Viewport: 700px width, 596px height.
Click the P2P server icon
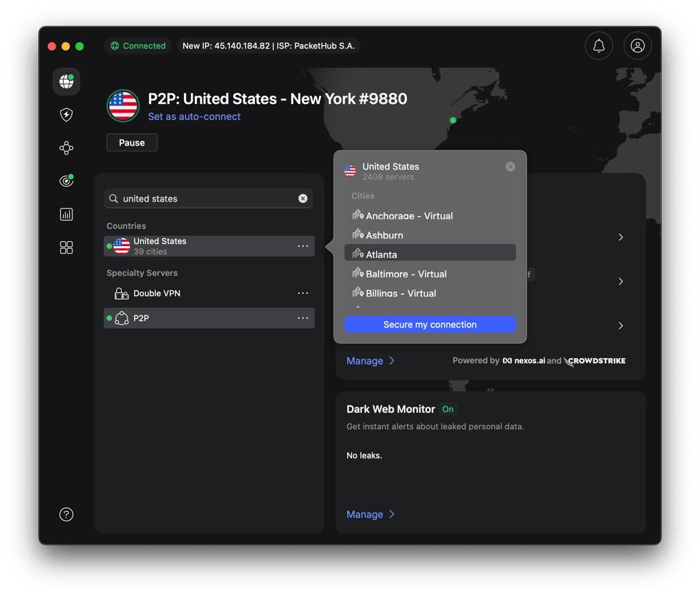122,318
